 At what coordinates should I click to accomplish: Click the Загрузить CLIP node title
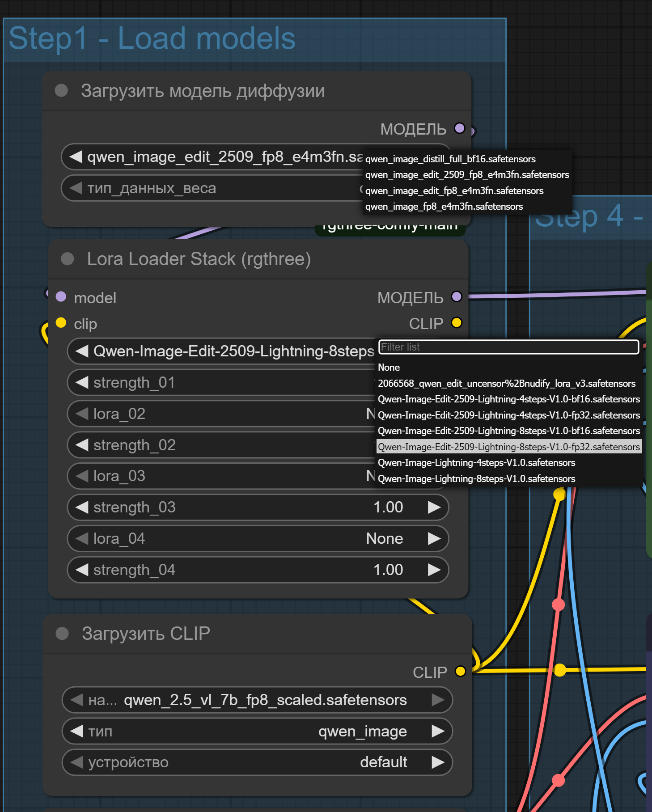pyautogui.click(x=146, y=633)
